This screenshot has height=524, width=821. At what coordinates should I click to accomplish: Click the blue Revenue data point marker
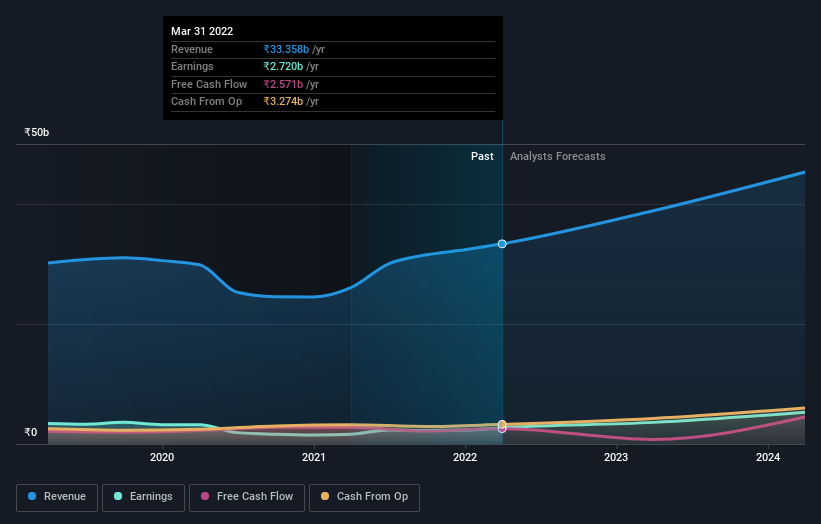502,244
